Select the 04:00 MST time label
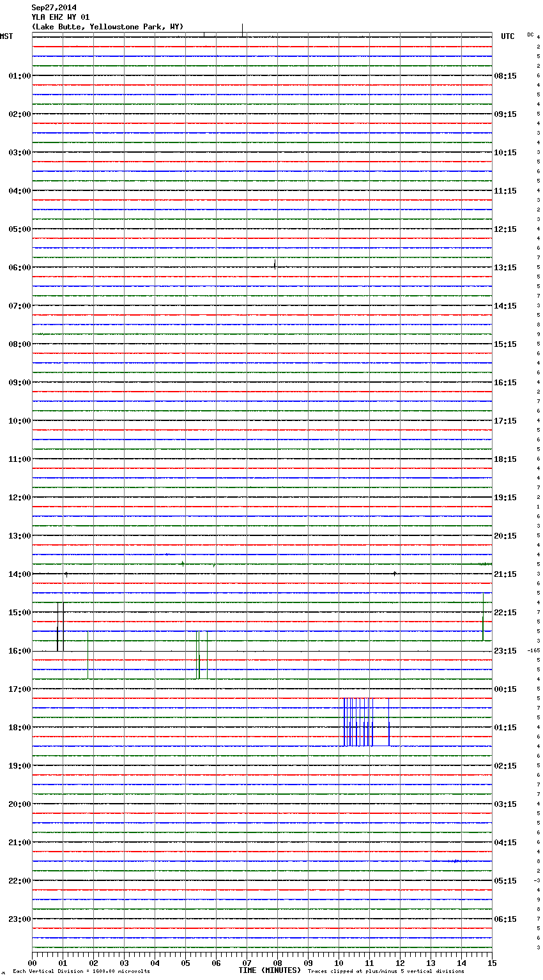Viewport: 543px width, 980px height. (19, 191)
